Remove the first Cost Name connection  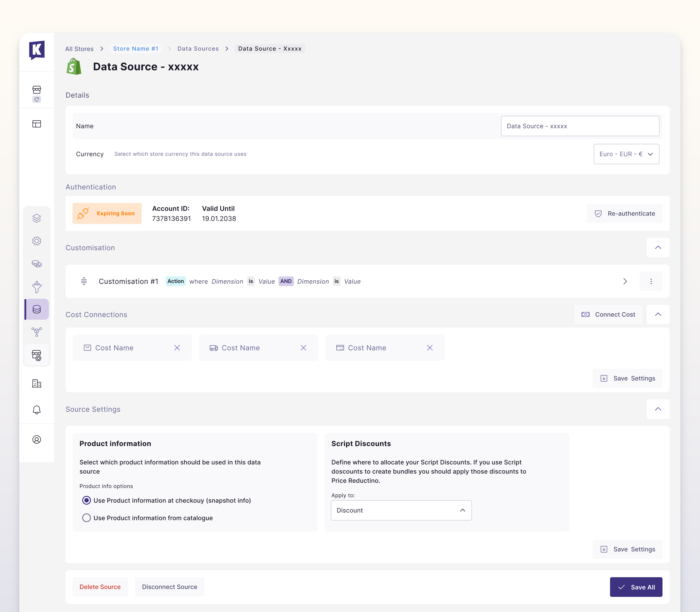177,348
